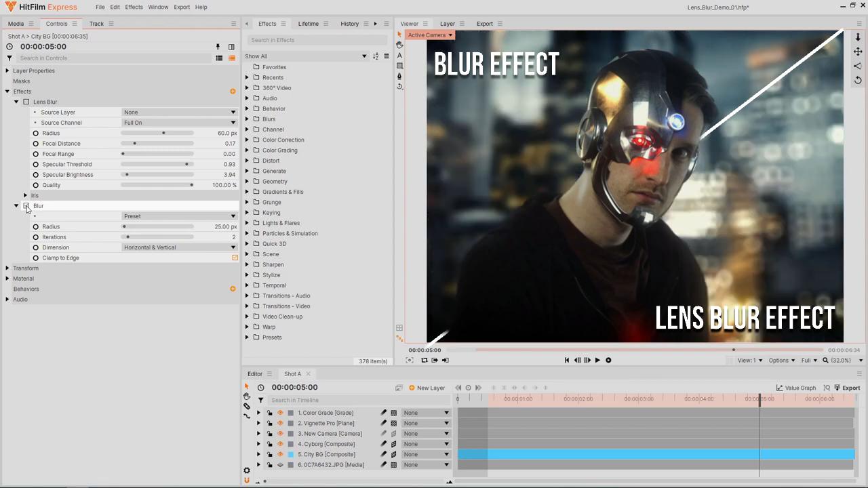Toggle keyframing for Lens Blur Radius
The width and height of the screenshot is (868, 488).
pyautogui.click(x=36, y=134)
